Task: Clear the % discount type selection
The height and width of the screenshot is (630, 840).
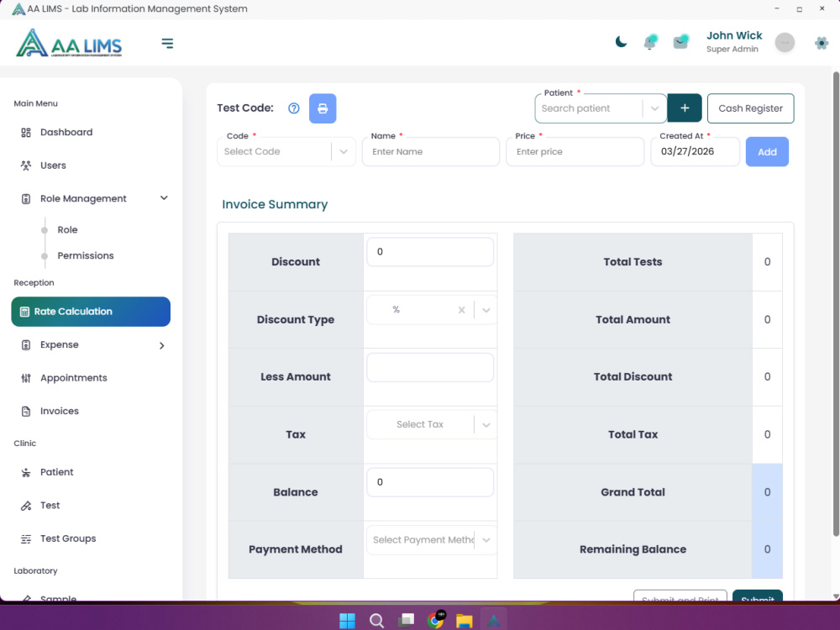Action: click(461, 310)
